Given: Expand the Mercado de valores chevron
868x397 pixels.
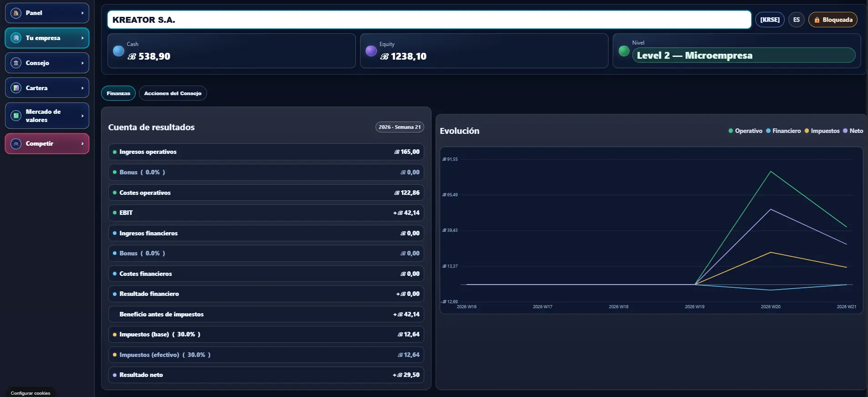Looking at the screenshot, I should (x=82, y=116).
